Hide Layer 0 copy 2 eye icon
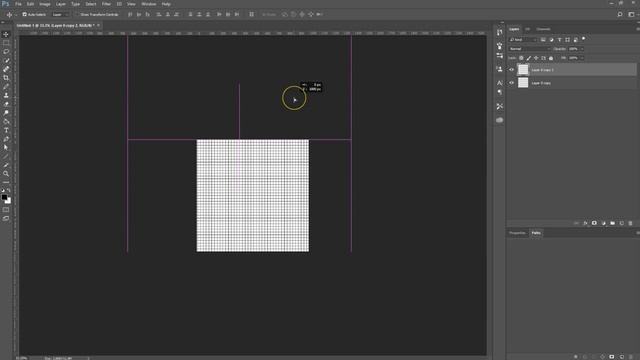Viewport: 640px width, 360px height. [511, 70]
